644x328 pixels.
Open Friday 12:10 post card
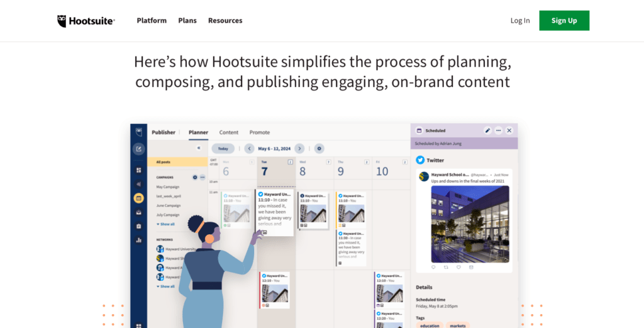click(389, 290)
